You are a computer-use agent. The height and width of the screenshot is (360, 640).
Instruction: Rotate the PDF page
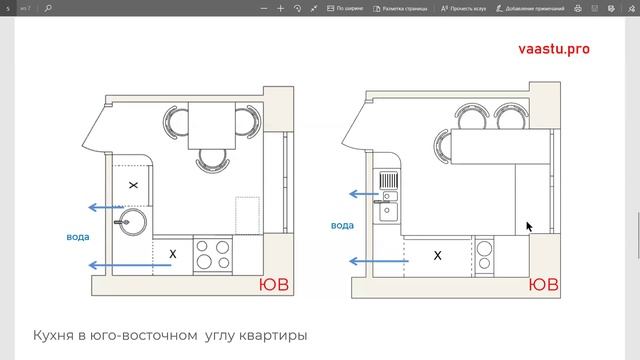tap(297, 8)
